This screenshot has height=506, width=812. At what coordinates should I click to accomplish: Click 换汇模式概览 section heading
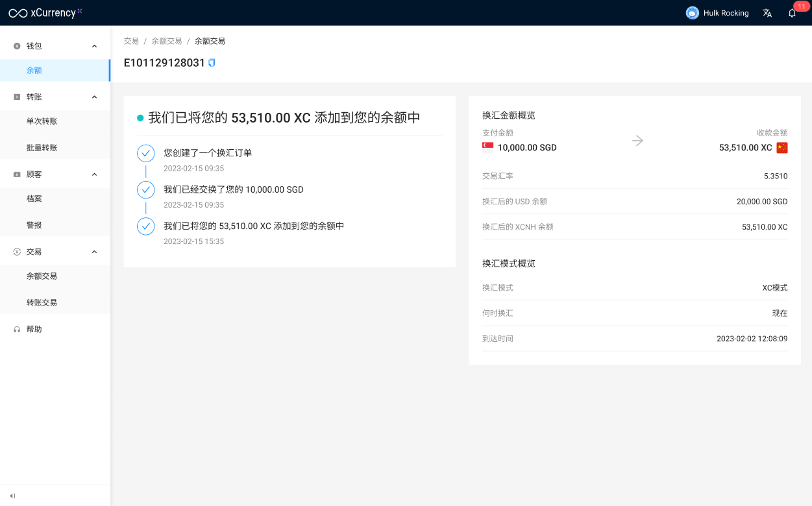click(x=509, y=263)
